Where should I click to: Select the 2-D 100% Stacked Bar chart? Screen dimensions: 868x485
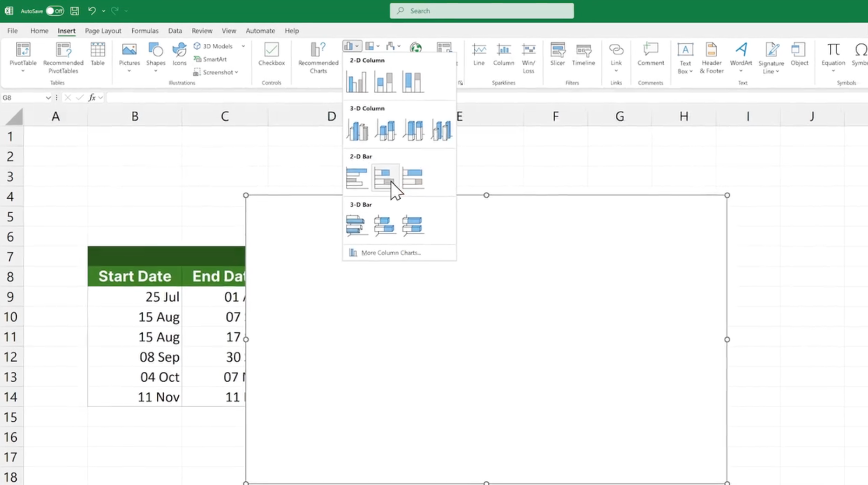(x=413, y=178)
